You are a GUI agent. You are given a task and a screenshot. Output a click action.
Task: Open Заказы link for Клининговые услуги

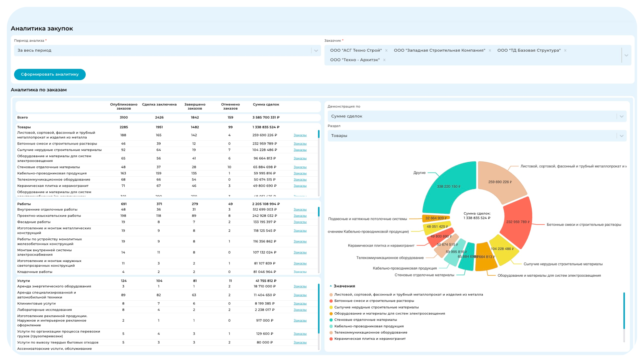click(x=300, y=304)
